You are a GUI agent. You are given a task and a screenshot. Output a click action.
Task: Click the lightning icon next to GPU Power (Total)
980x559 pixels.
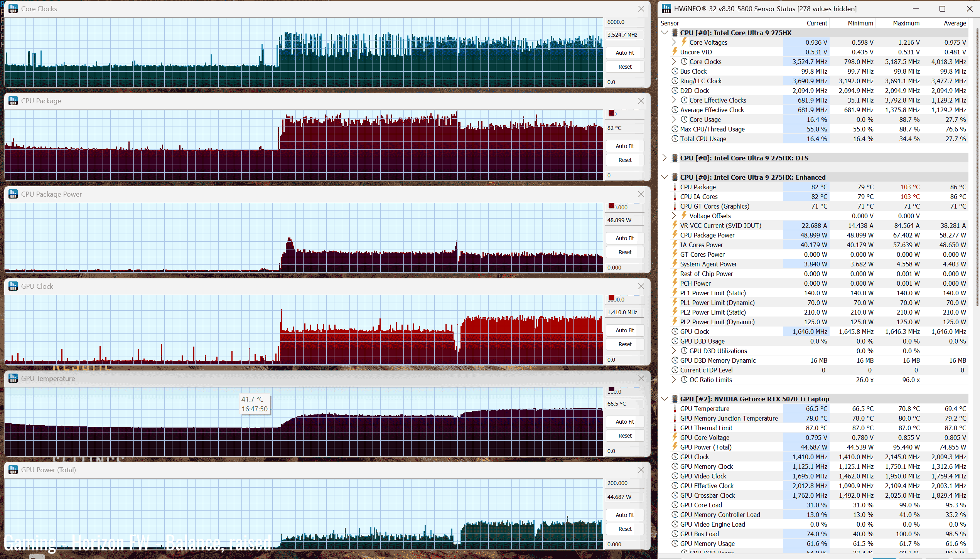click(x=675, y=447)
